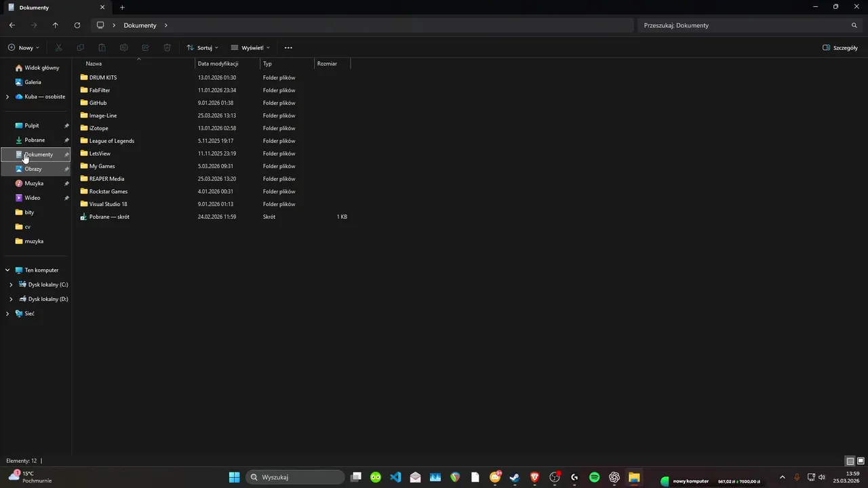Screen dimensions: 868x488
Task: Open Brave browser from the taskbar
Action: click(x=534, y=477)
